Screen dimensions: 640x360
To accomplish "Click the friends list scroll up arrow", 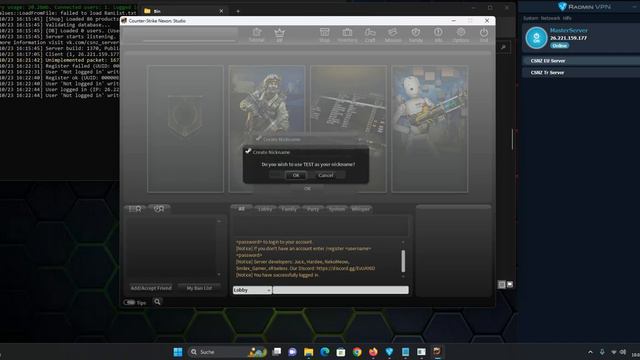I will click(219, 221).
